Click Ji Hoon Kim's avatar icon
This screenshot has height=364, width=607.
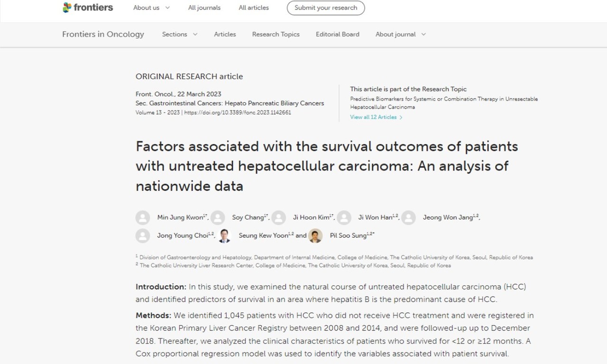pos(279,218)
